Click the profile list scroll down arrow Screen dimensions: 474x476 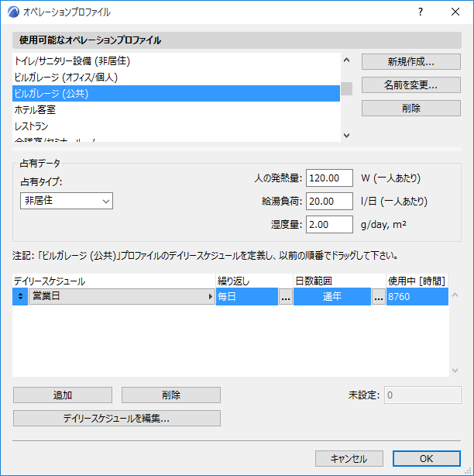click(346, 136)
